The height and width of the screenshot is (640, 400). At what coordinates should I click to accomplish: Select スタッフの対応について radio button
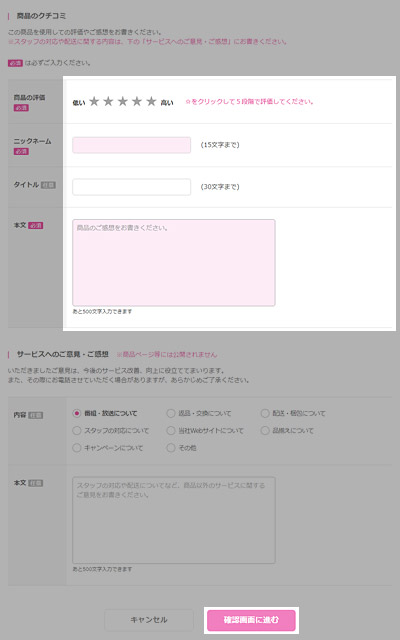point(76,430)
